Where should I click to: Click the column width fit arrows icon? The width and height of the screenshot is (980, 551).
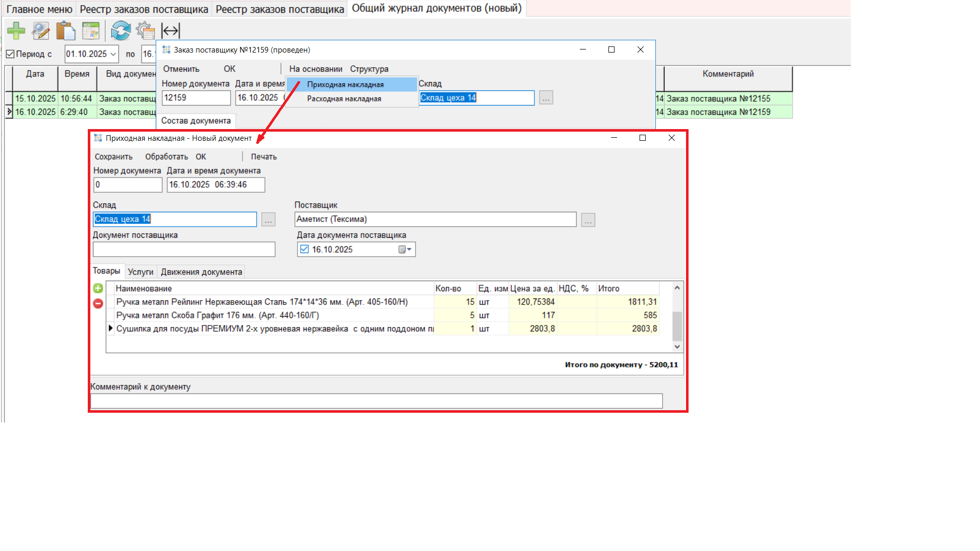pyautogui.click(x=170, y=31)
